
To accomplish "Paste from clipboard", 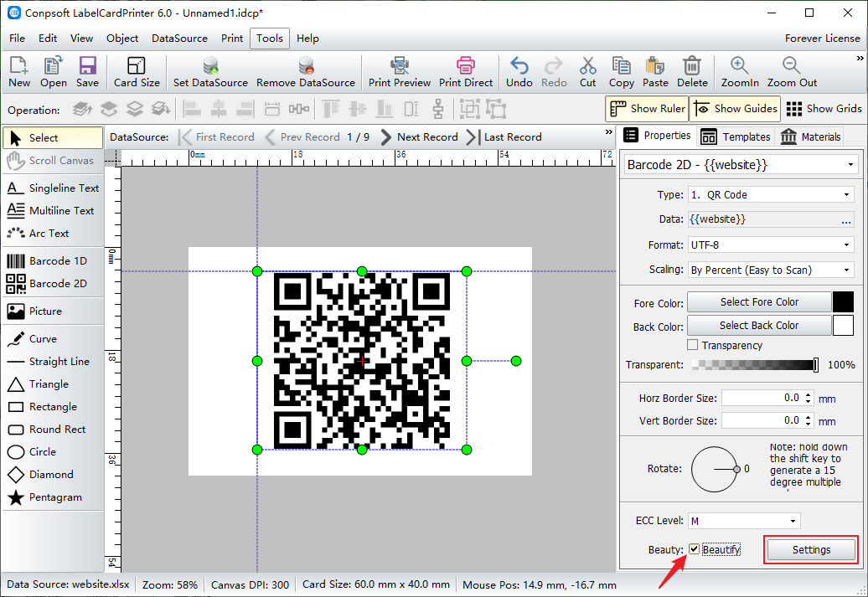I will click(x=655, y=72).
